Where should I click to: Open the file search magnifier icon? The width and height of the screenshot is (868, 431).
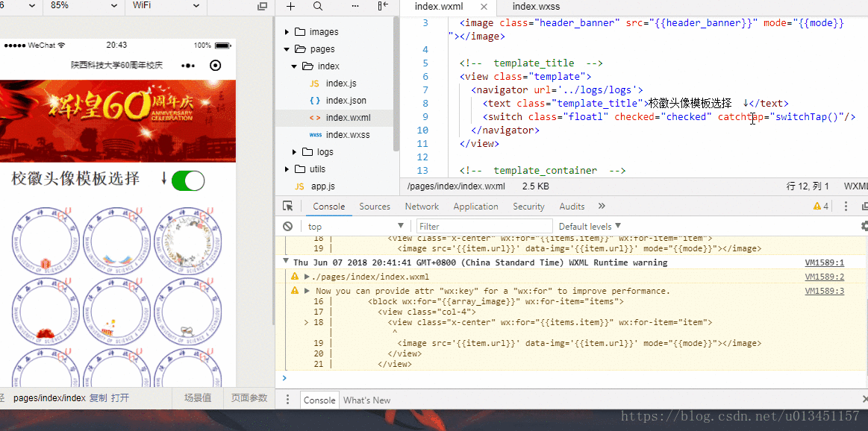(x=318, y=6)
